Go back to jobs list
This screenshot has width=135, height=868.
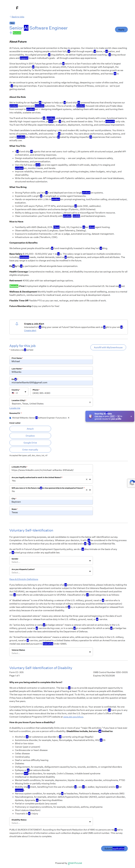tap(17, 17)
